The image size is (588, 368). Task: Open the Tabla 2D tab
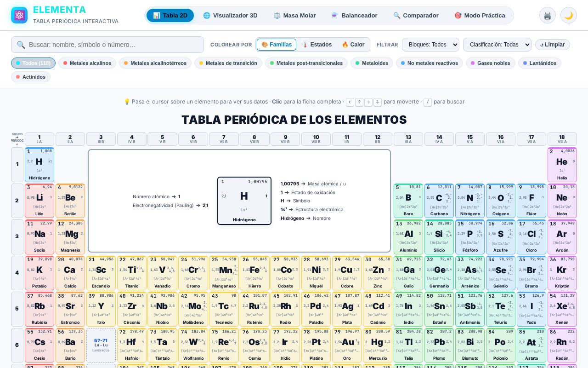[170, 15]
